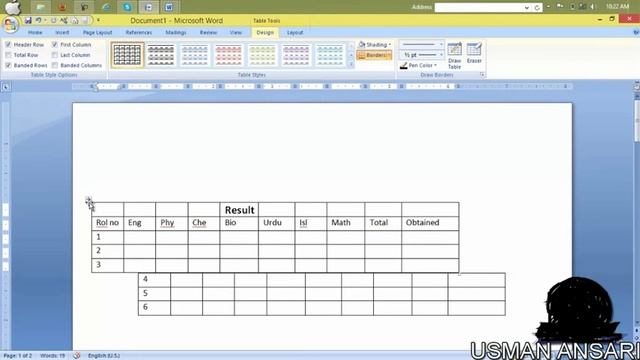Toggle the Banded Rows checkbox
Image resolution: width=640 pixels, height=360 pixels.
pyautogui.click(x=8, y=65)
